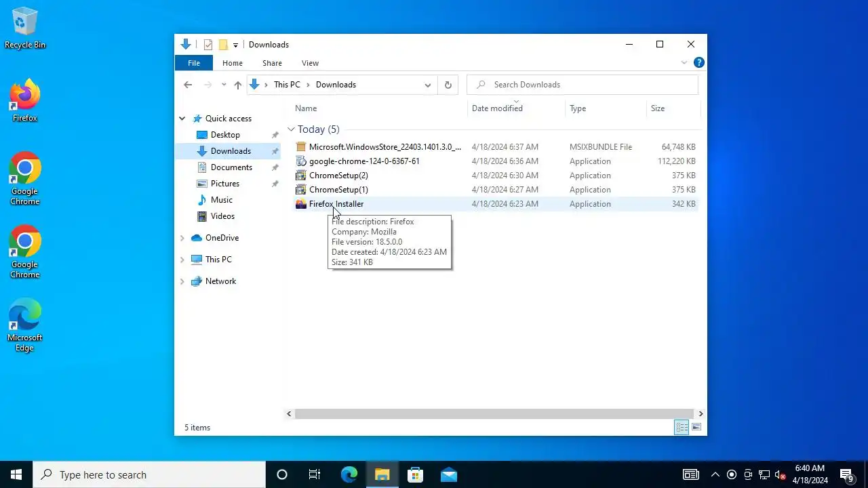Open the notification center icon

[847, 475]
